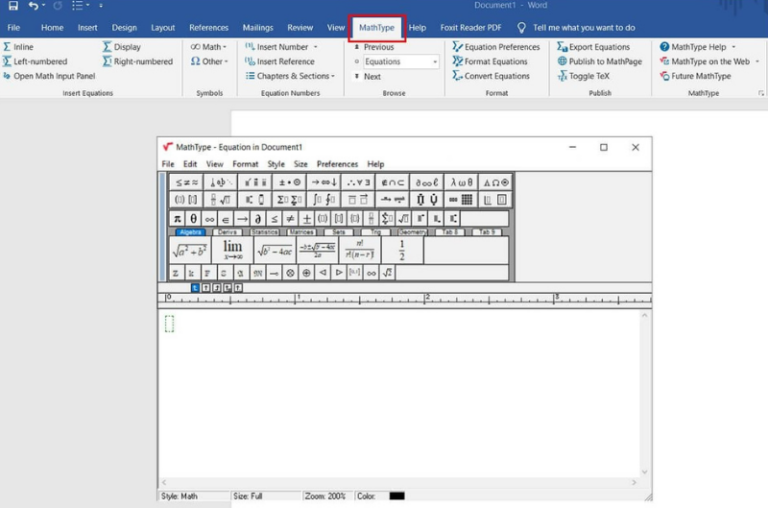Insert the lim x→∞ expression

pyautogui.click(x=233, y=250)
